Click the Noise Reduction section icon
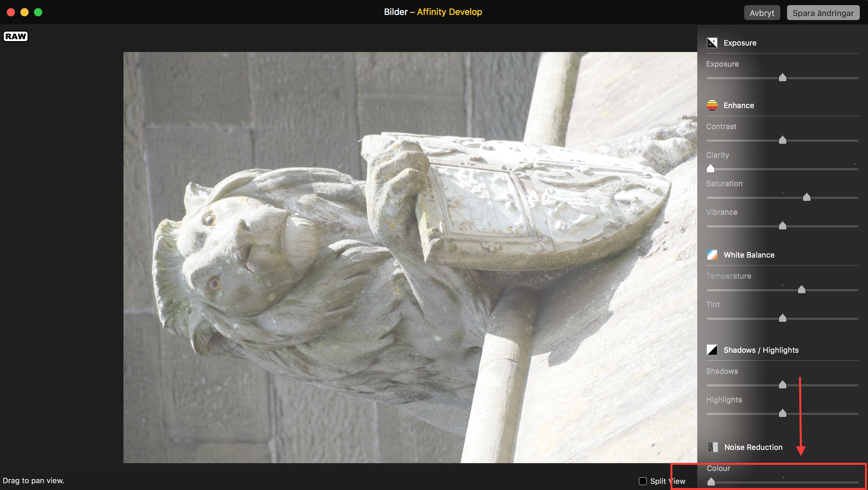868x490 pixels. [x=713, y=447]
